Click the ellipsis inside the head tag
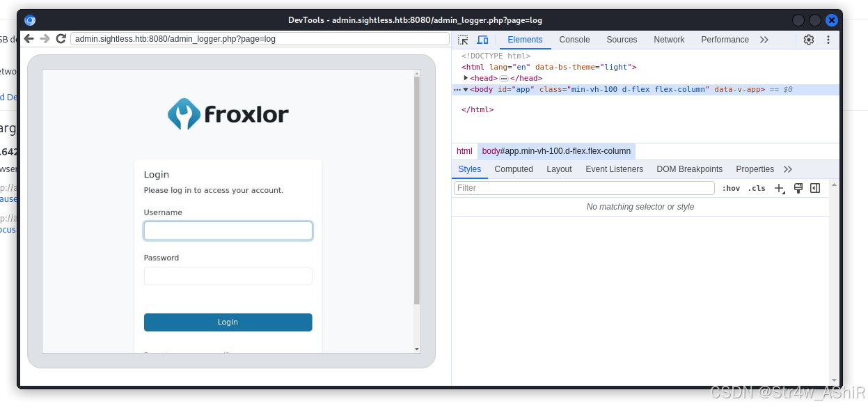Viewport: 868px width, 406px height. click(x=504, y=79)
